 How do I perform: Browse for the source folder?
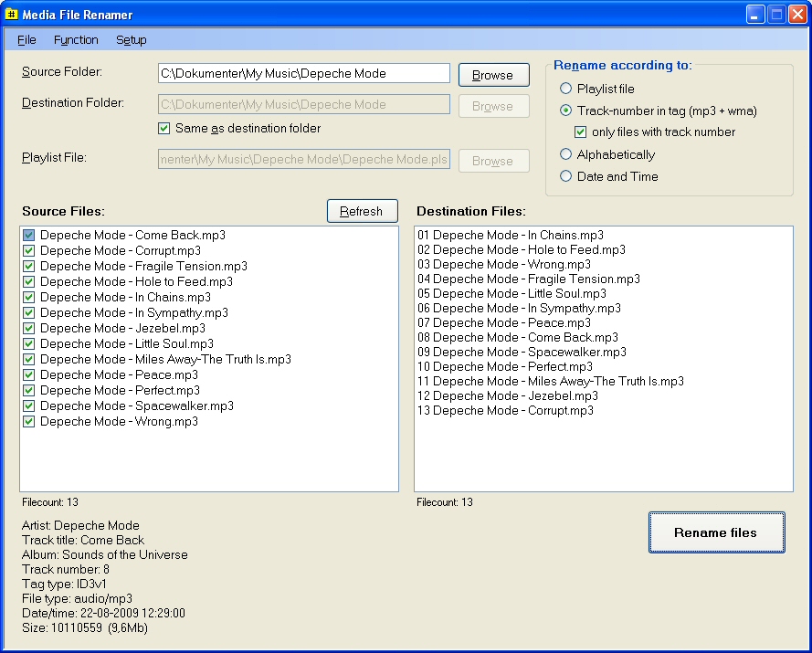(x=494, y=75)
